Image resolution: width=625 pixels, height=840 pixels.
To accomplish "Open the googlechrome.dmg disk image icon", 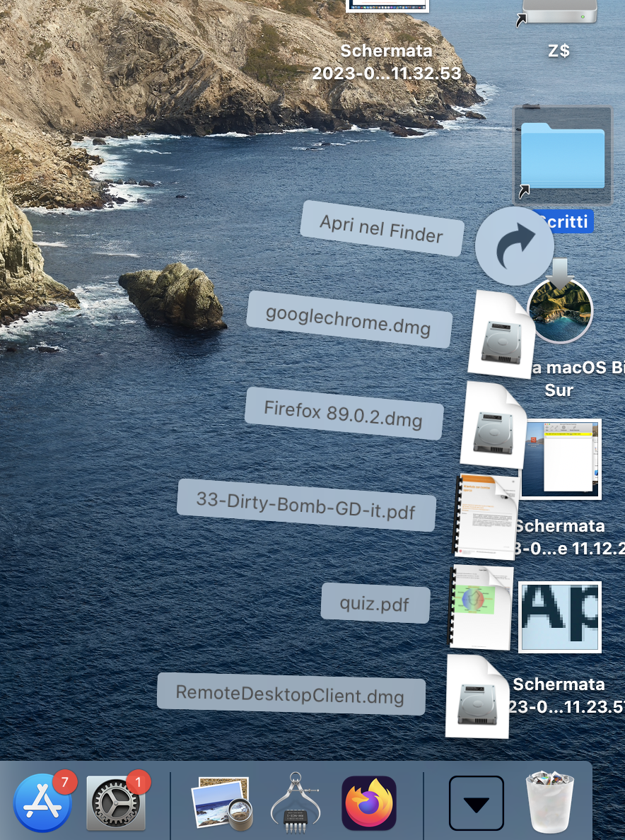I will coord(501,334).
